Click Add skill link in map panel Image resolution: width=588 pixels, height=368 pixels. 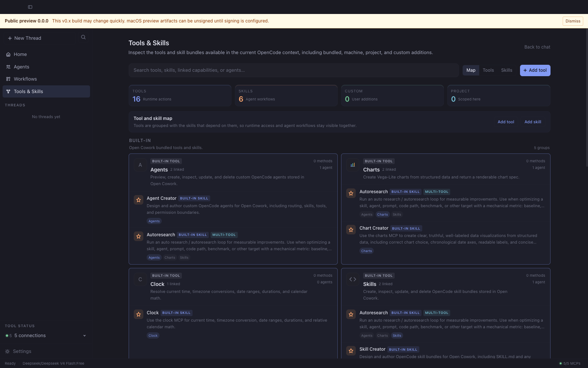click(x=533, y=122)
